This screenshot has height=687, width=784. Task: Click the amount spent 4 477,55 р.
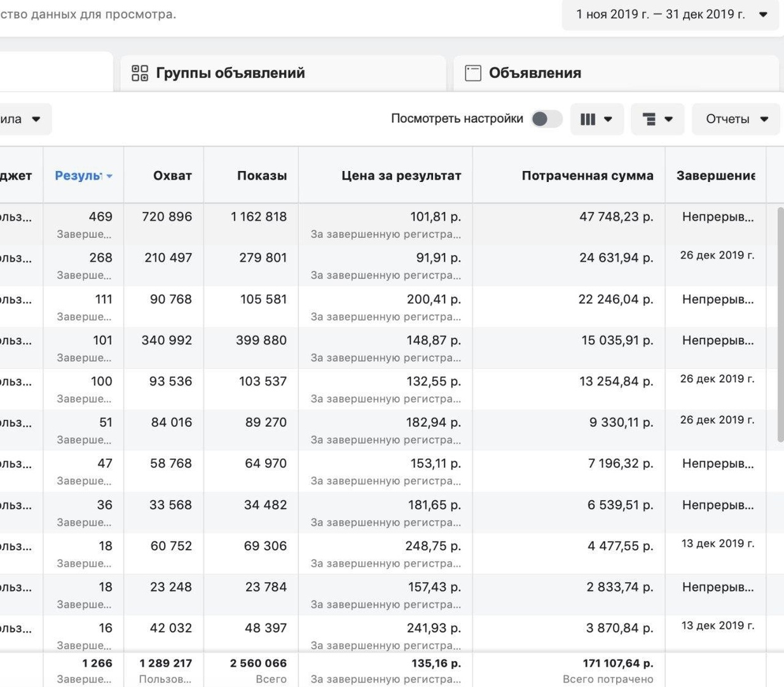pos(621,546)
